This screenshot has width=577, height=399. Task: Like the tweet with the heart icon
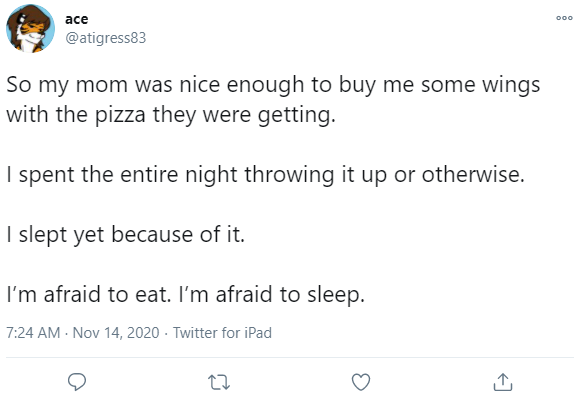361,382
